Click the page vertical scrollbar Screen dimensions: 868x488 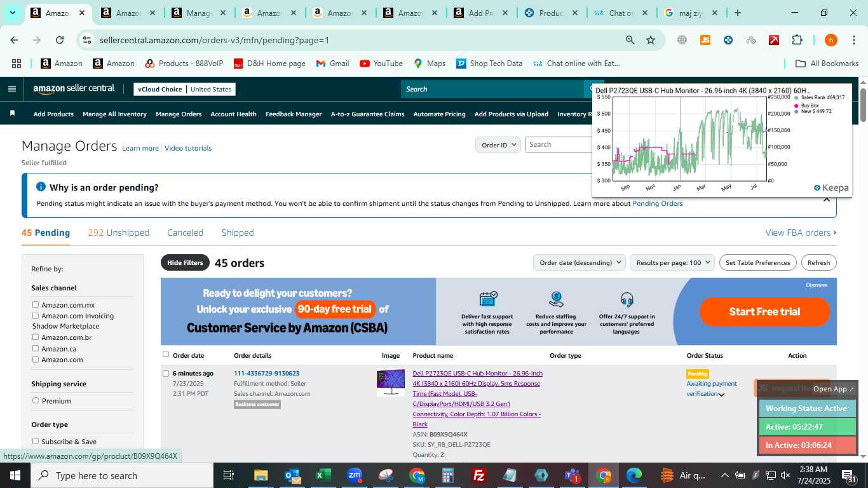[863, 105]
